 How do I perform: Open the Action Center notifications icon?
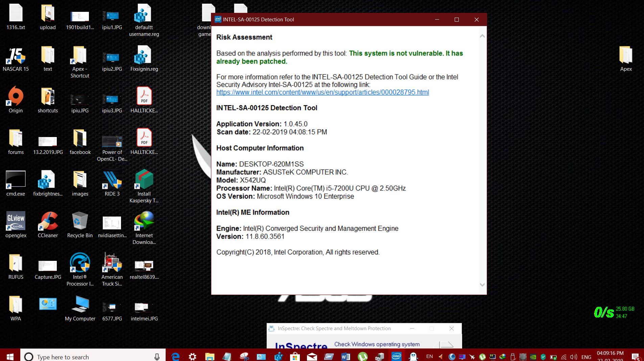(x=635, y=357)
